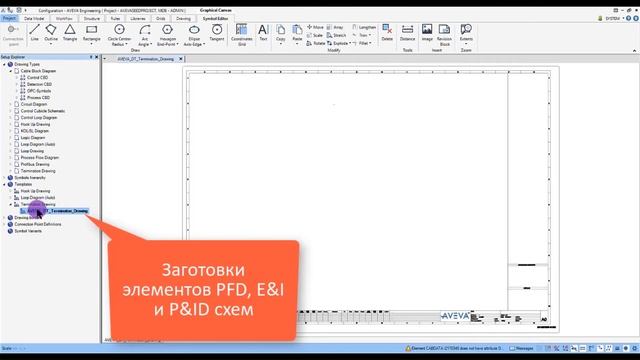Switch to the Structure tab
640x360 pixels.
coord(91,19)
